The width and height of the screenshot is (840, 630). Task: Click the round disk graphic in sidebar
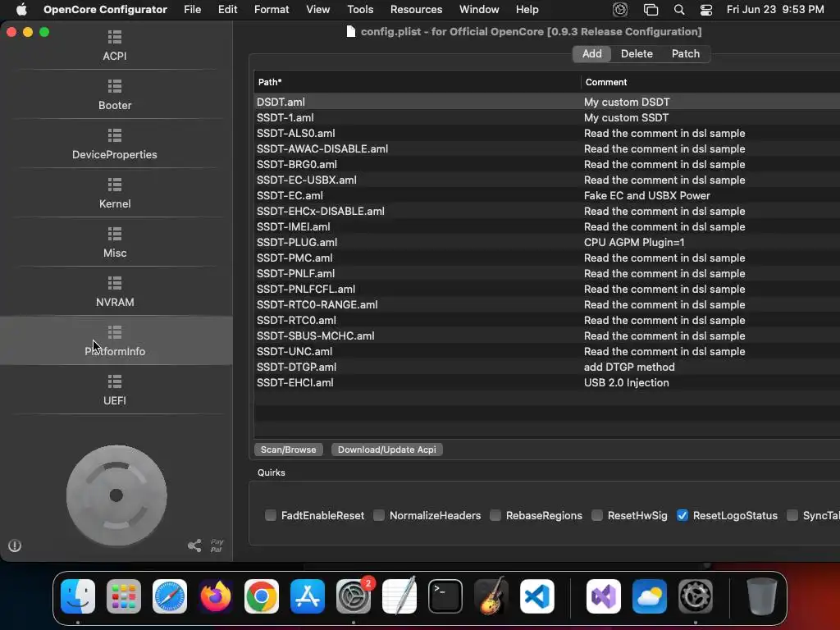tap(116, 495)
